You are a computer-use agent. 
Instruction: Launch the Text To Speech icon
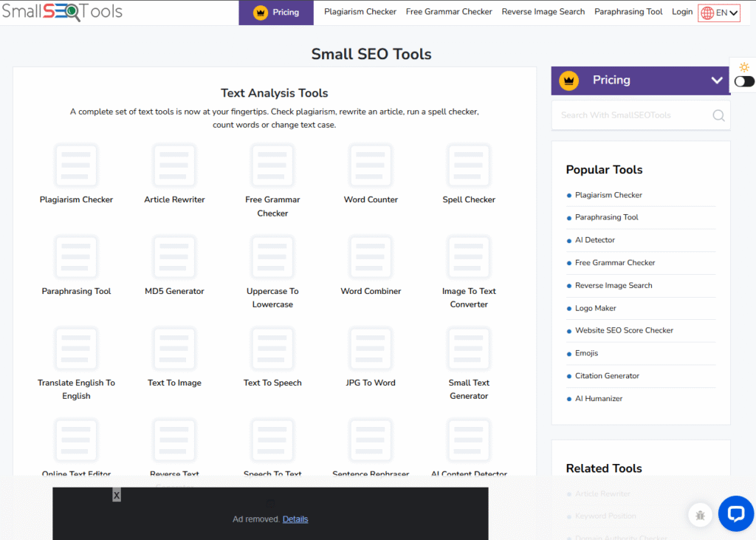coord(272,349)
